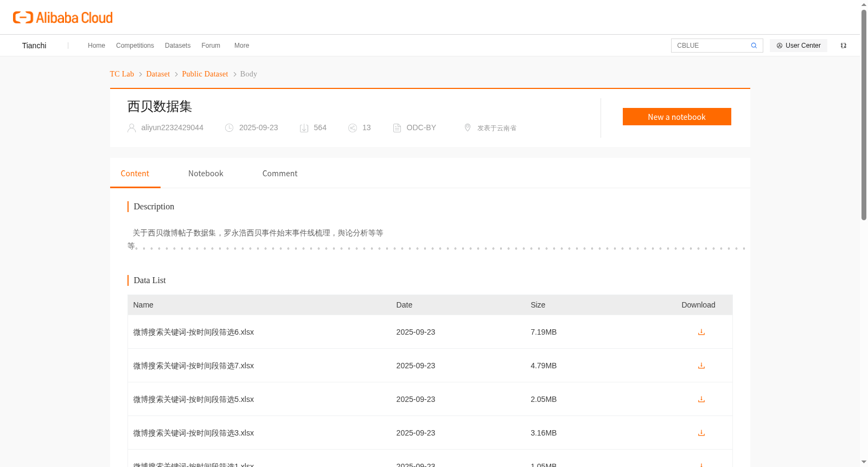This screenshot has height=467, width=868.
Task: Click the Date column header
Action: 404,305
